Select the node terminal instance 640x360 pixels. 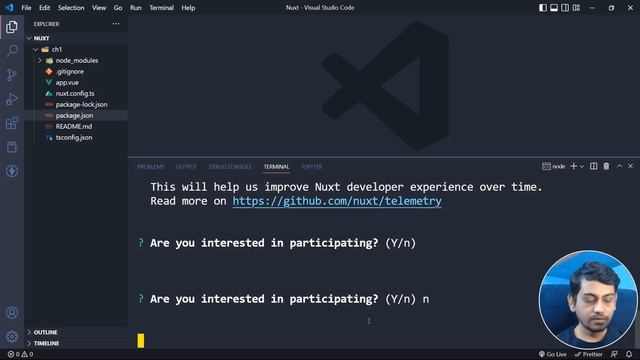click(x=553, y=166)
